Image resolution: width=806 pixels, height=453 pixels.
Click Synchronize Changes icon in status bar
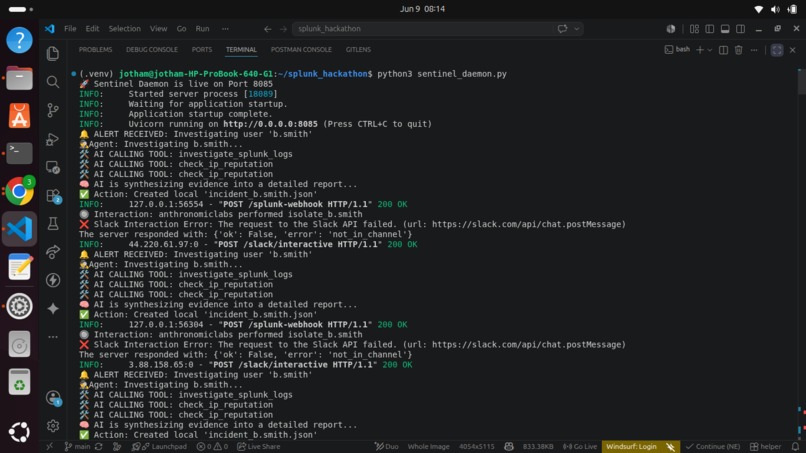tap(99, 446)
